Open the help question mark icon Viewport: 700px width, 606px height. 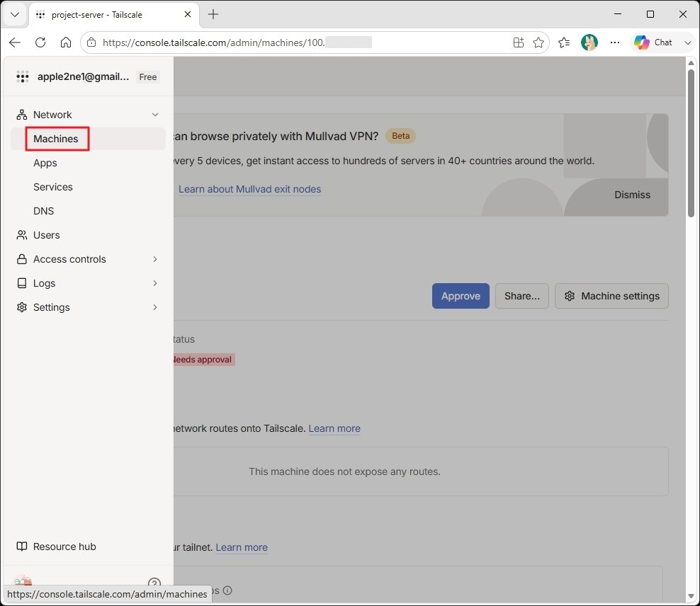154,582
